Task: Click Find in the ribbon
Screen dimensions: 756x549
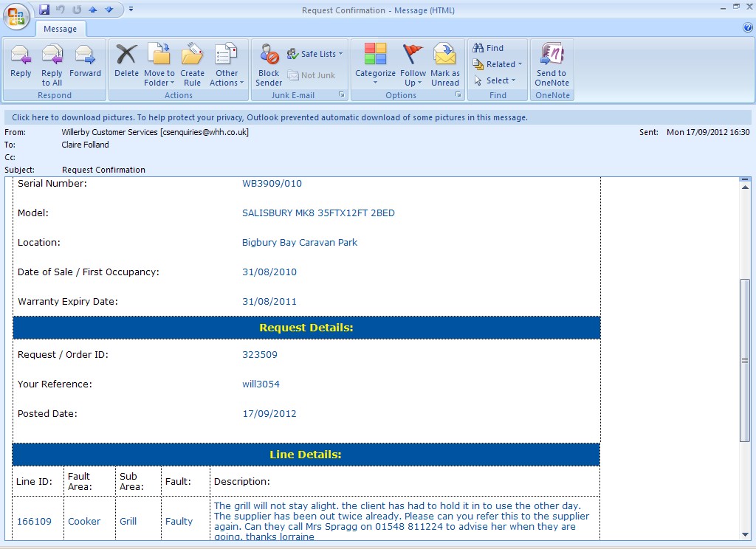Action: pos(488,48)
